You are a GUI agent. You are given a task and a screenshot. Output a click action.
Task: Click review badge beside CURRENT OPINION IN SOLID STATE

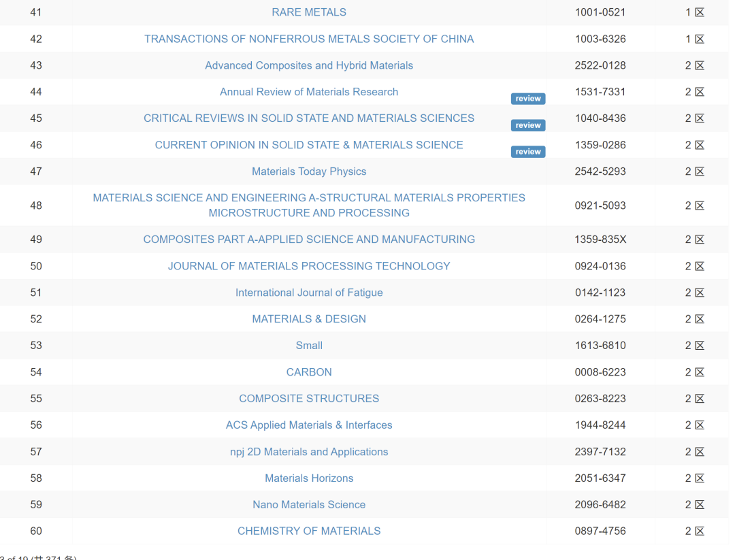[528, 151]
